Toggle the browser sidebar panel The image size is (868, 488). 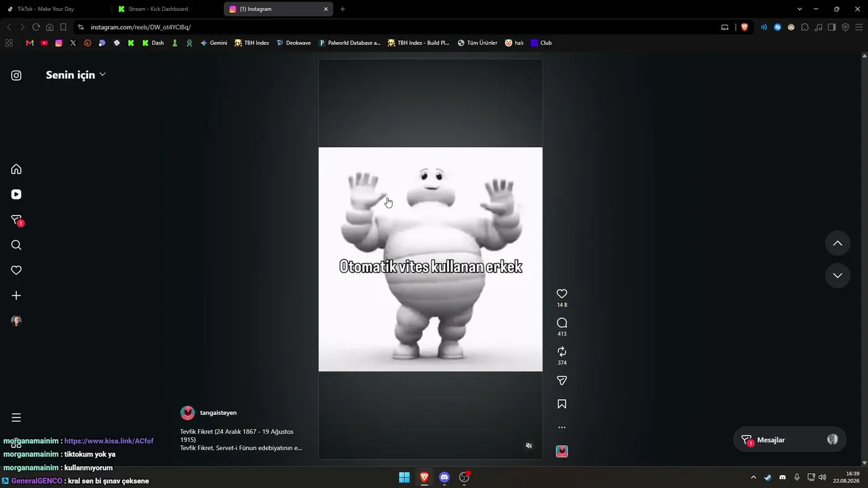tap(832, 27)
